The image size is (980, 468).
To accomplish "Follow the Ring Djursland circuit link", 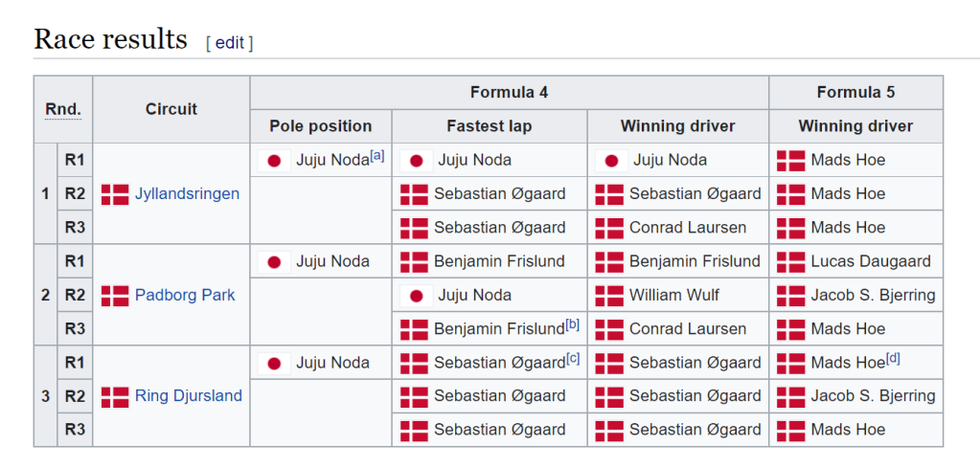I will [x=189, y=396].
